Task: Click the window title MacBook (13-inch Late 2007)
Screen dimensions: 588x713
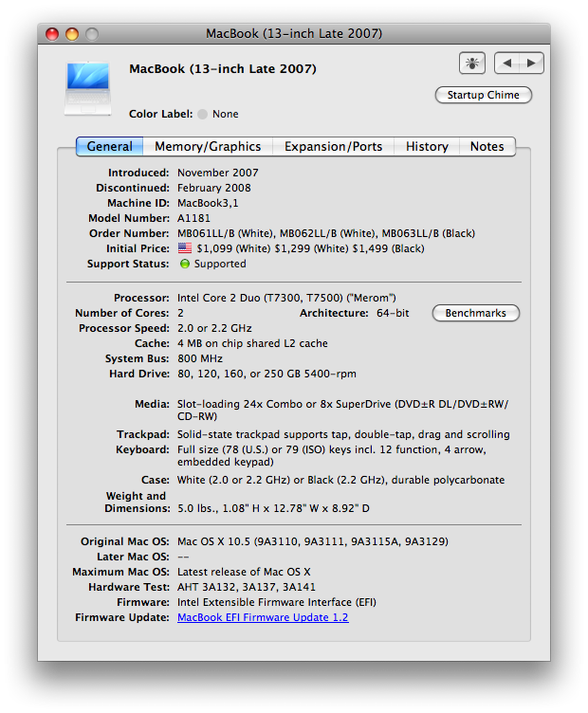Action: 294,33
